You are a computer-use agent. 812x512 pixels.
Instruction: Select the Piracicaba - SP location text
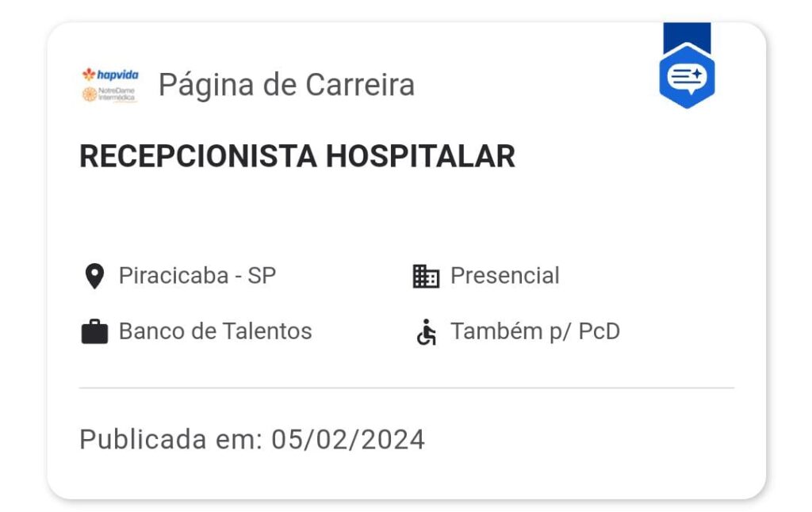(197, 275)
